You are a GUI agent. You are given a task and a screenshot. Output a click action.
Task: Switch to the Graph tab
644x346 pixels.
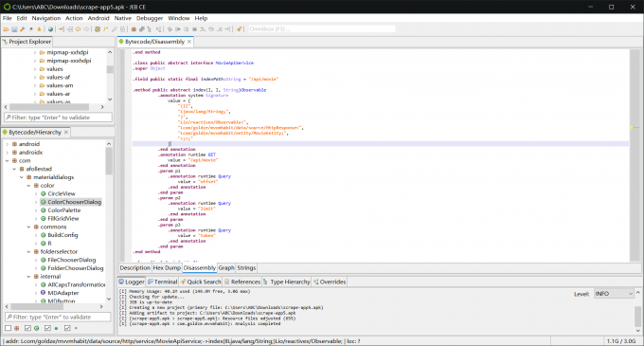(226, 268)
